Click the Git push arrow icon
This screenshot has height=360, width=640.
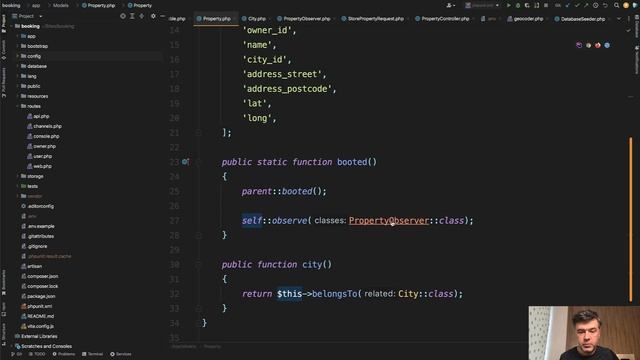click(586, 5)
